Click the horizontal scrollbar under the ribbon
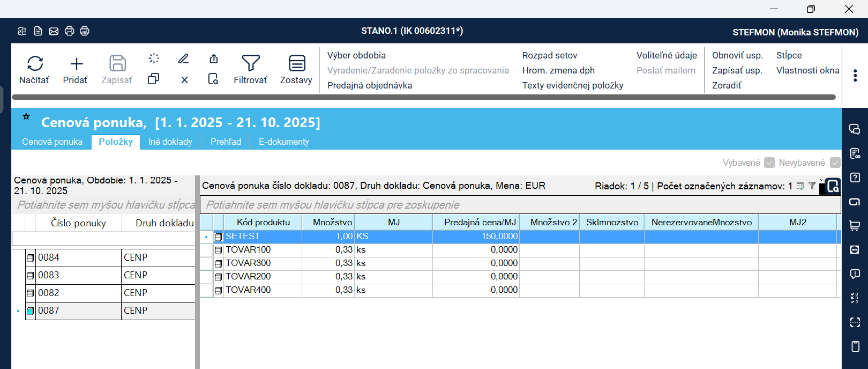 tap(423, 97)
